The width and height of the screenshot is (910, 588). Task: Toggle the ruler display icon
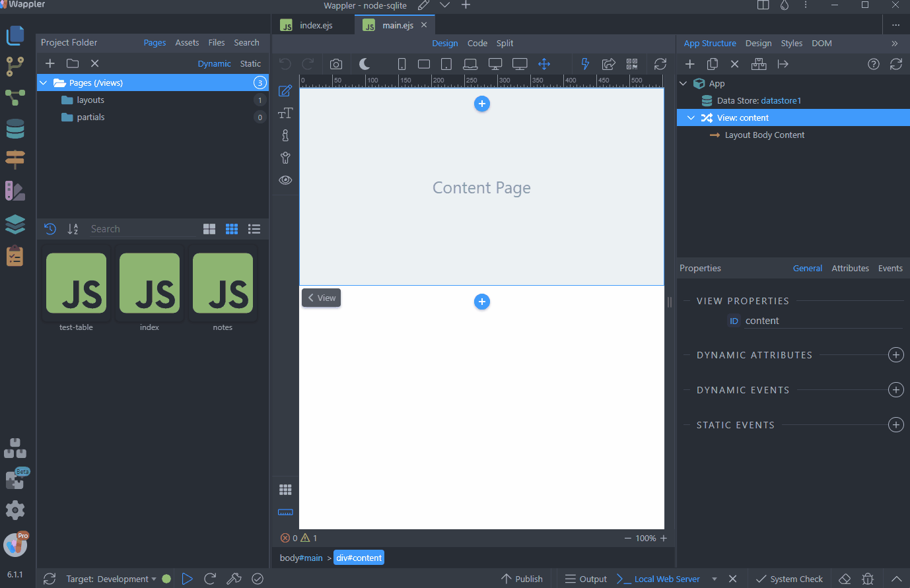click(x=285, y=512)
